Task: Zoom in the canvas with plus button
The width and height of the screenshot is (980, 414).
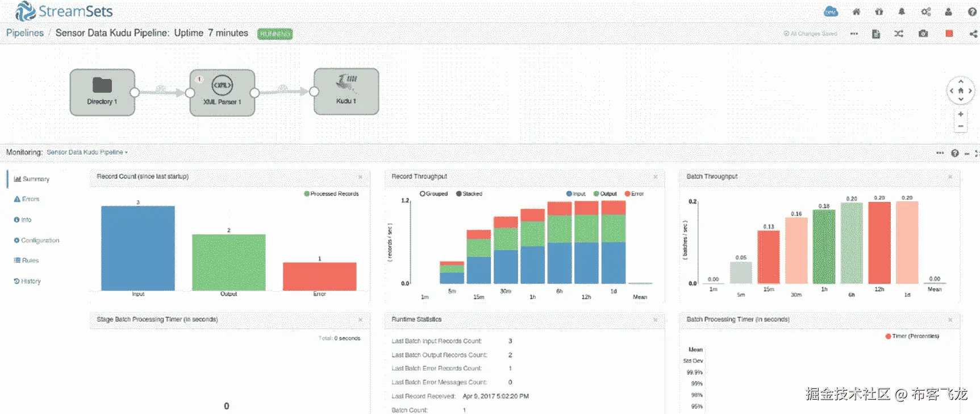Action: coord(961,114)
